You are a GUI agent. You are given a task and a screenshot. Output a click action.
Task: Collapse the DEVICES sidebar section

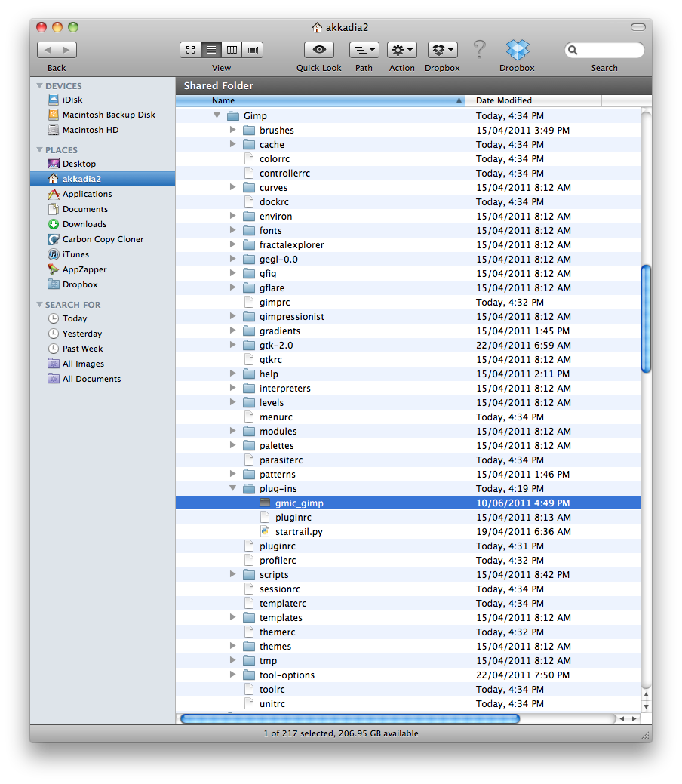[x=39, y=85]
